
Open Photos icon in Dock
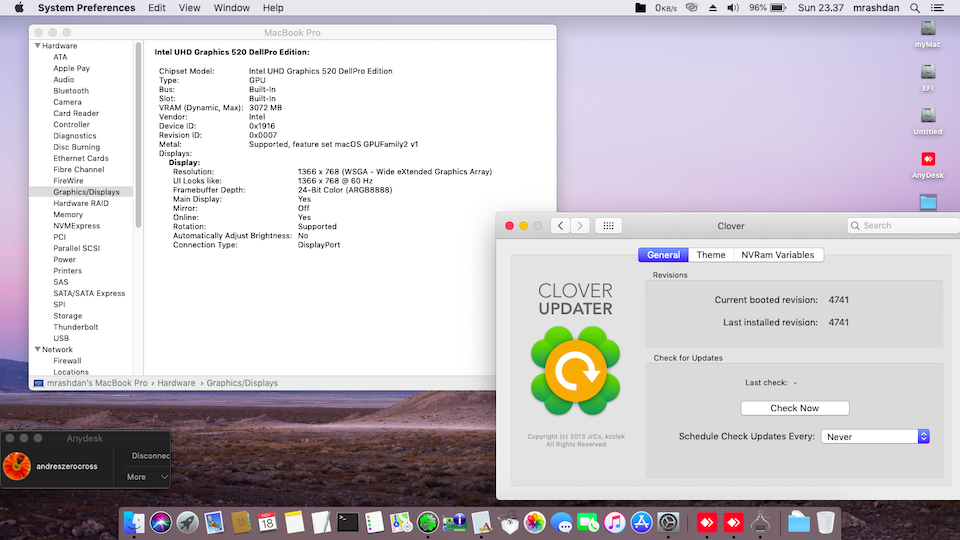coord(534,522)
